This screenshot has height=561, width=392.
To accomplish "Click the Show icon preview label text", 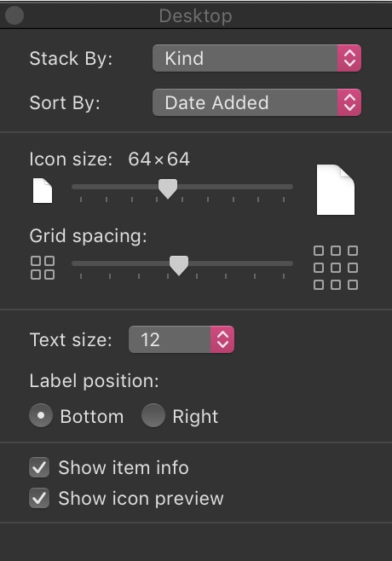I will coord(141,499).
